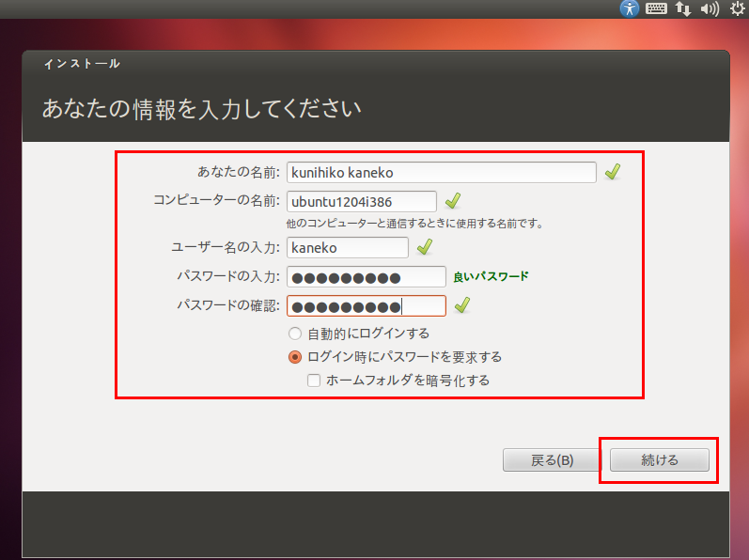Image resolution: width=749 pixels, height=560 pixels.
Task: Focus the あなたの名前 field with kunihiko kaneko
Action: (x=442, y=172)
